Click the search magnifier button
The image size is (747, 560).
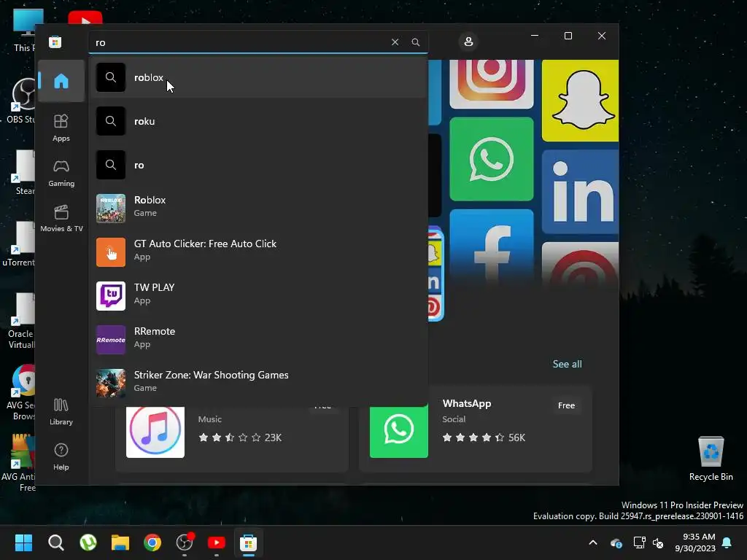(415, 42)
